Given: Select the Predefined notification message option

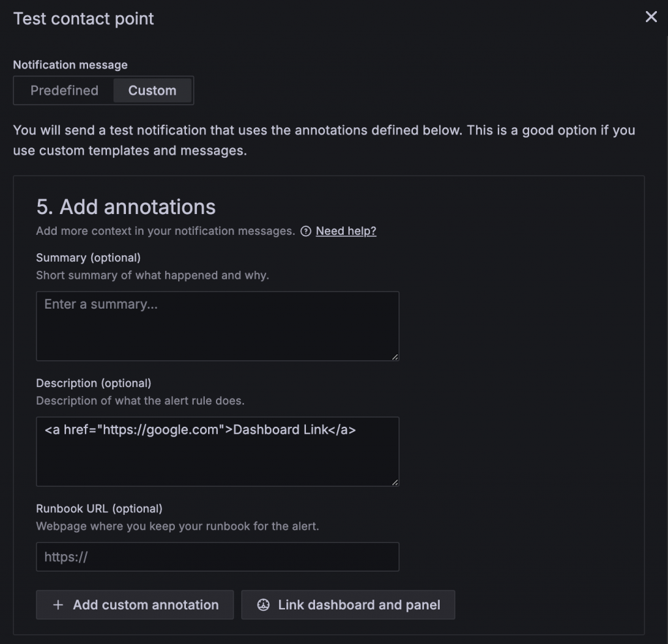Looking at the screenshot, I should (x=64, y=91).
